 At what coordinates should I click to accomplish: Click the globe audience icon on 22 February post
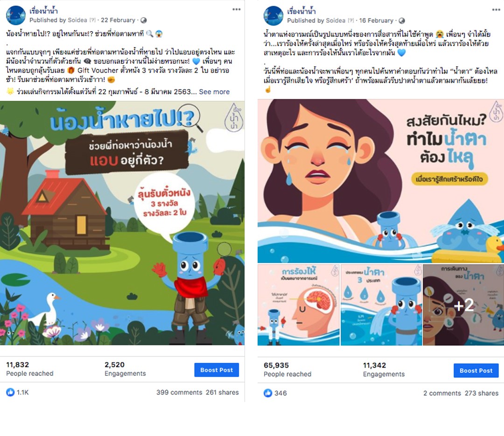144,20
